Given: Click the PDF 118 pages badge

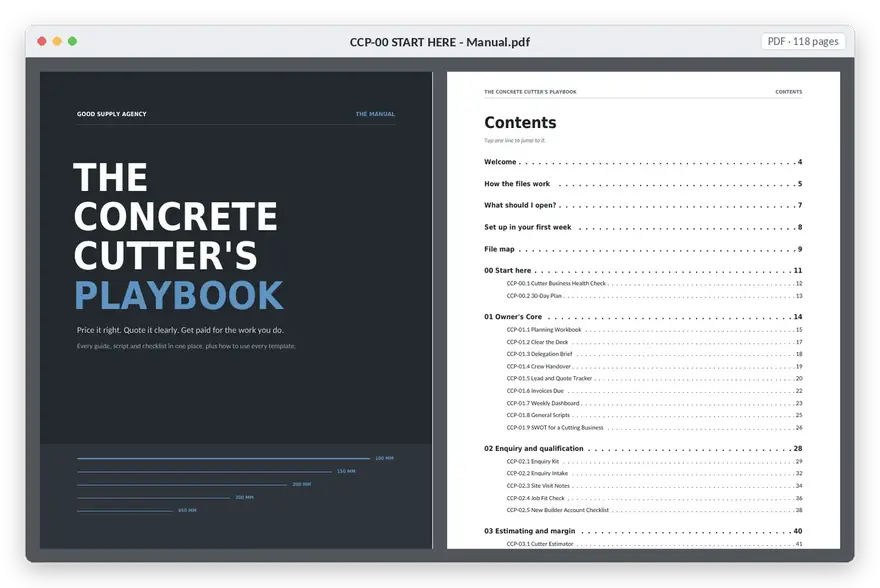Looking at the screenshot, I should tap(803, 42).
